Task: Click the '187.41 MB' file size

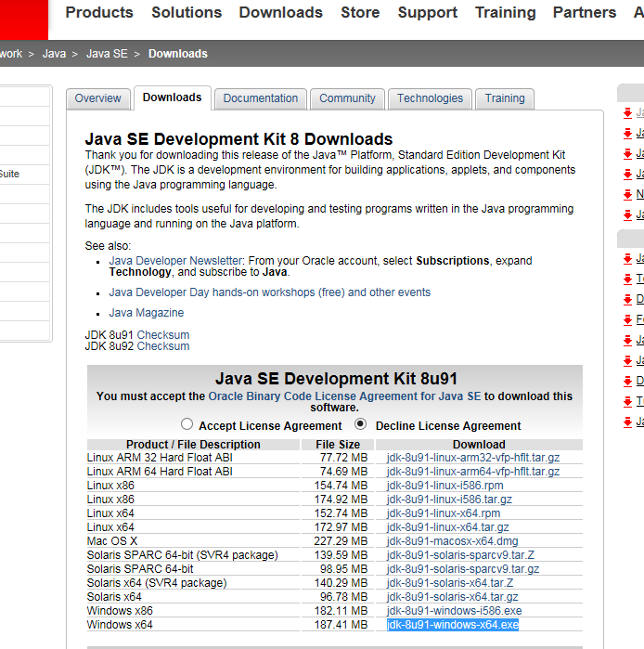Action: pos(341,625)
